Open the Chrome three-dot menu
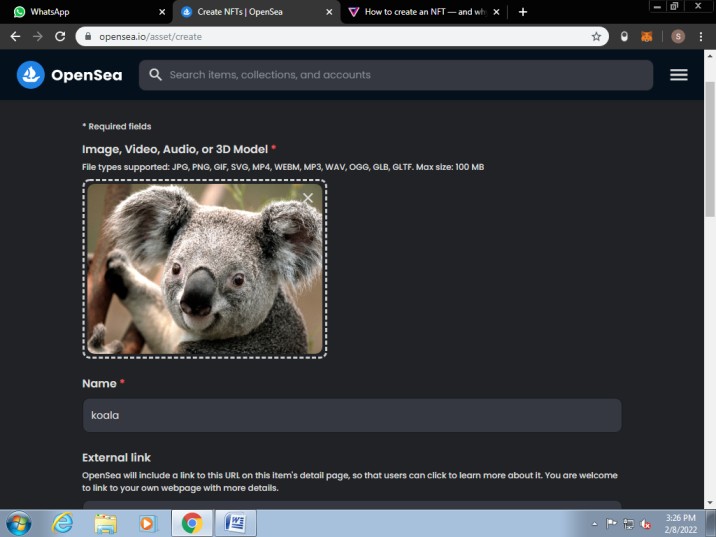The width and height of the screenshot is (716, 537). 703,36
